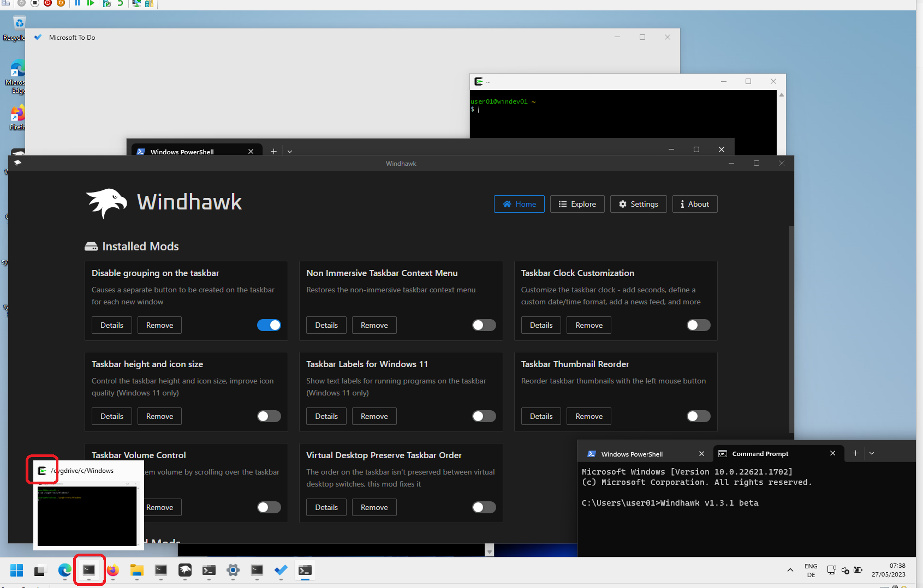Show Details for Taskbar Thumbnail Reorder
This screenshot has height=588, width=923.
click(541, 416)
